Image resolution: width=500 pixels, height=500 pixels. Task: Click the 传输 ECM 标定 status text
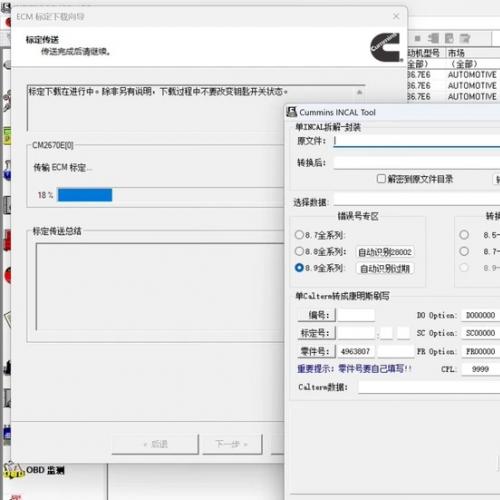(62, 167)
